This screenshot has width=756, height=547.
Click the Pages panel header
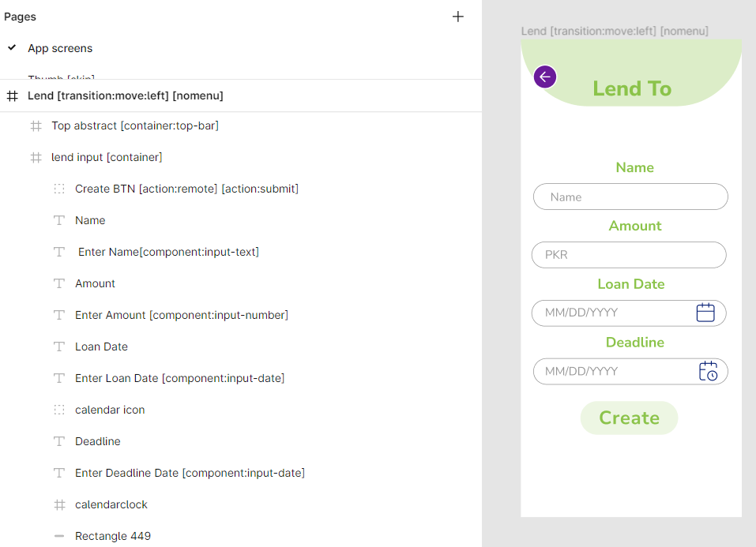tap(21, 17)
